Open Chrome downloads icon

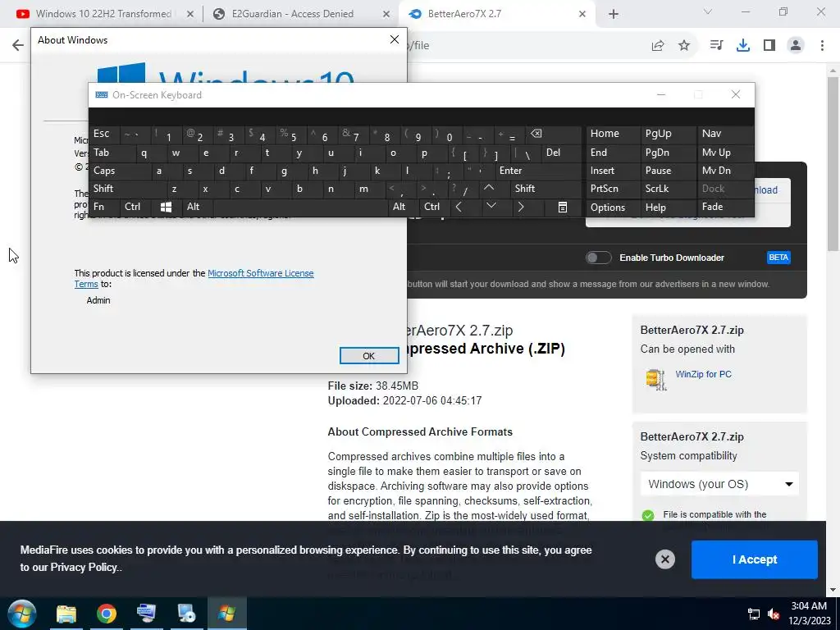[x=743, y=46]
